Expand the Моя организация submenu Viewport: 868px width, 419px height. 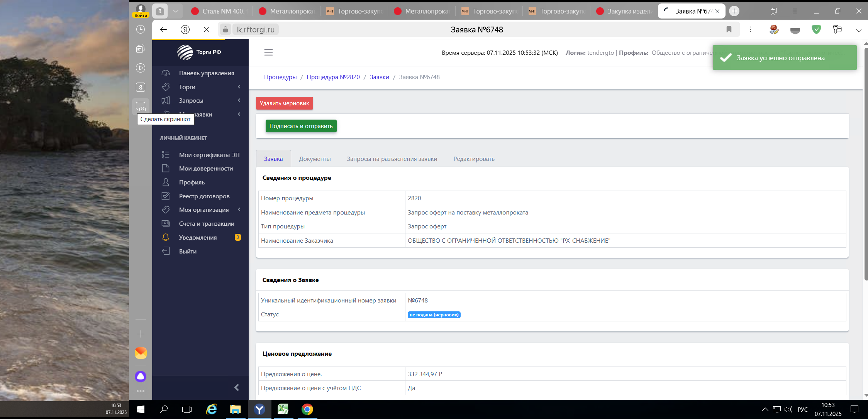[x=203, y=209]
